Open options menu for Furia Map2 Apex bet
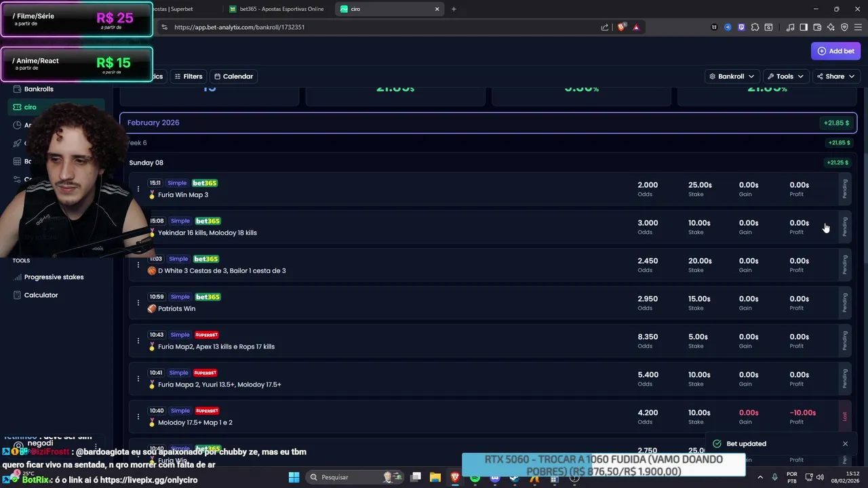The image size is (868, 488). 138,341
